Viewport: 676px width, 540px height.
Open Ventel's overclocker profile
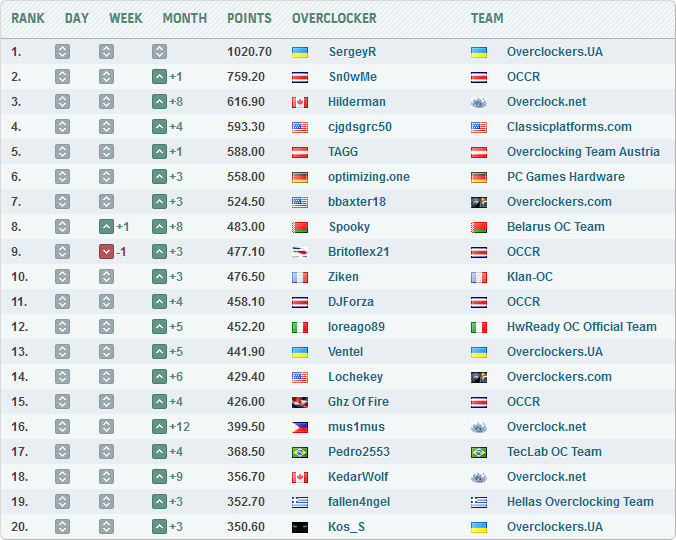[x=345, y=352]
